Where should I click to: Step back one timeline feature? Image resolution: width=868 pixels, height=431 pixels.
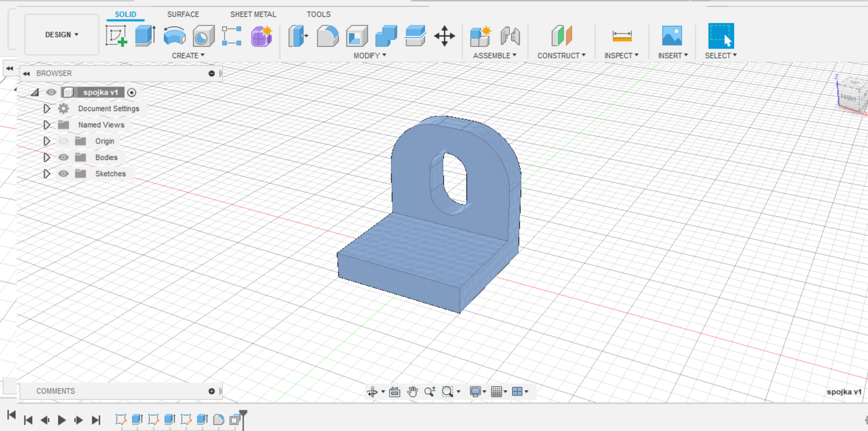45,420
